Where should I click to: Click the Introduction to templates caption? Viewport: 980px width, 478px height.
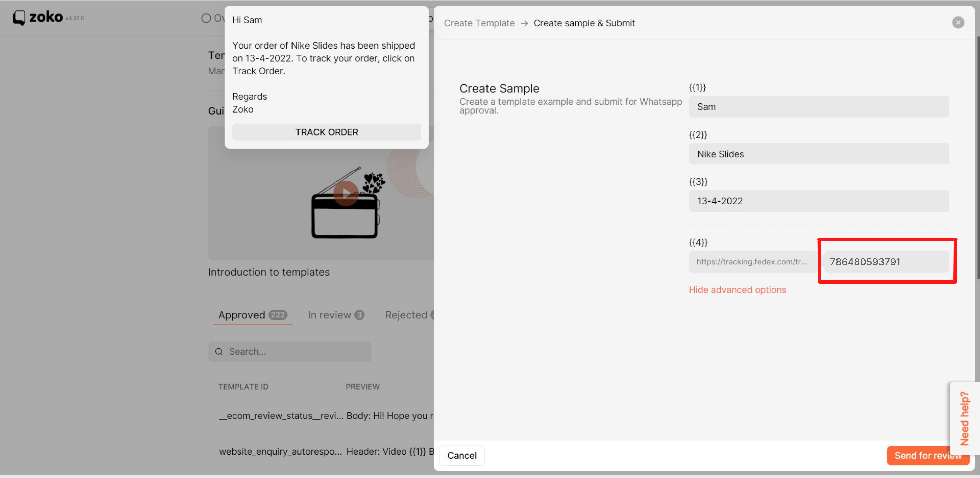click(x=269, y=272)
